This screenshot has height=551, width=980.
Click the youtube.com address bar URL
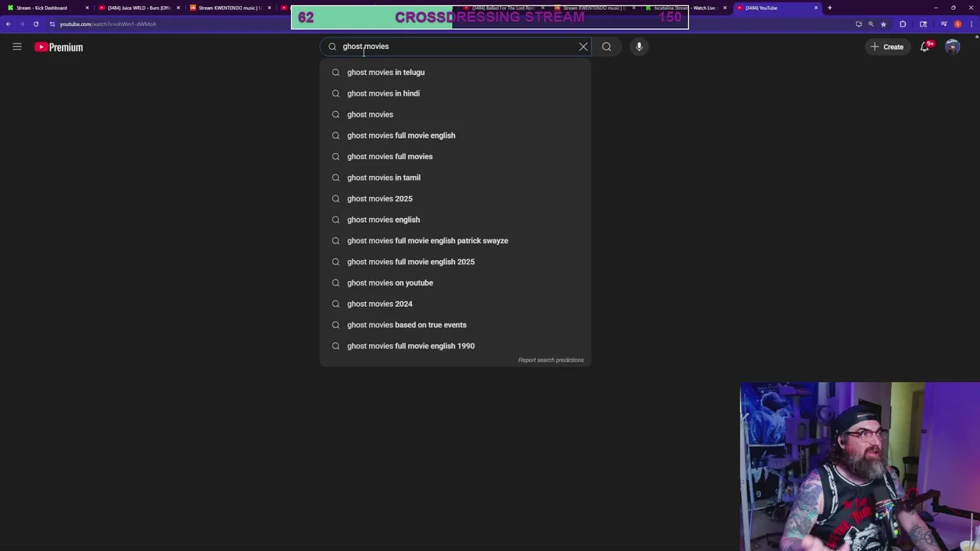click(108, 24)
